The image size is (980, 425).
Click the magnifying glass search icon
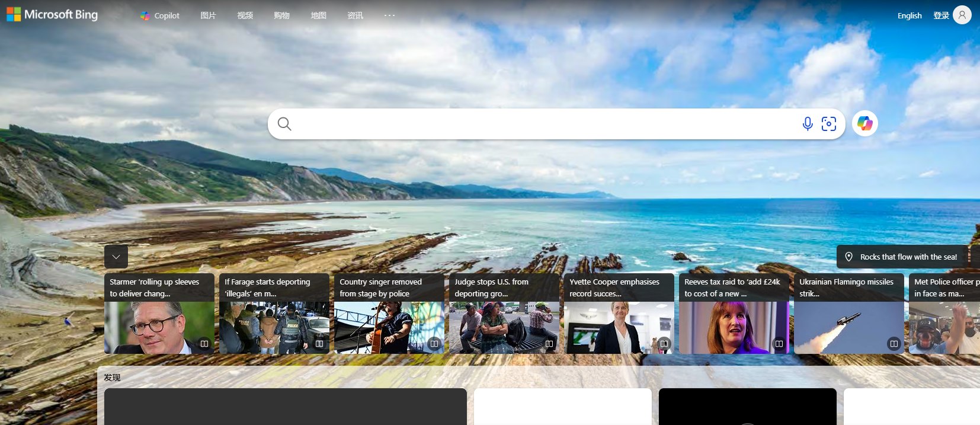[284, 124]
